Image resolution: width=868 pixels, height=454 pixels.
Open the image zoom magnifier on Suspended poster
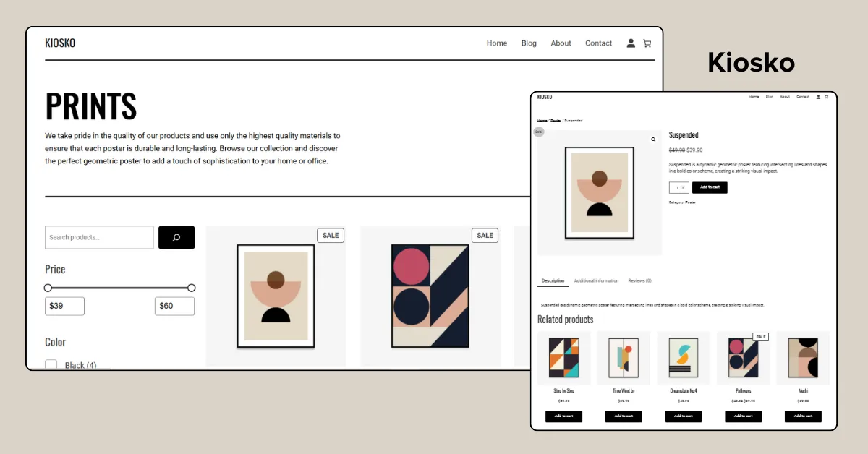click(x=652, y=139)
